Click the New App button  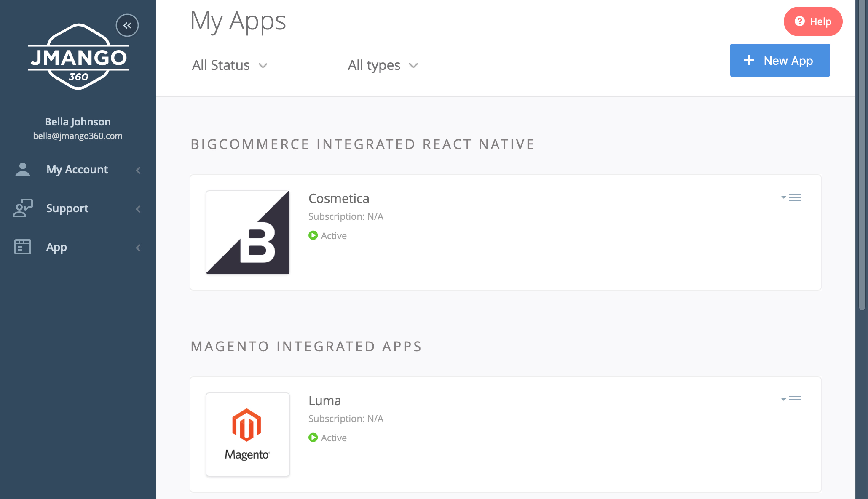click(780, 60)
